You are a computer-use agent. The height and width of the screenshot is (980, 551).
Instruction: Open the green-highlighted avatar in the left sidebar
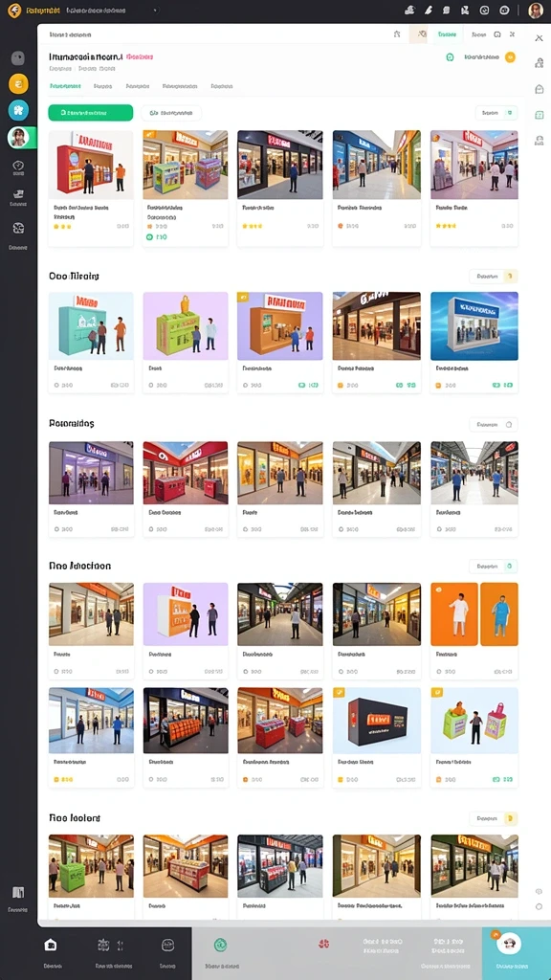(x=19, y=138)
